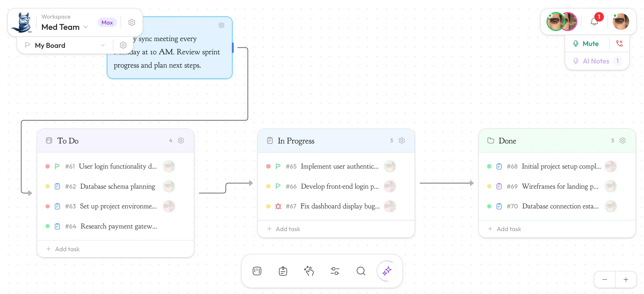Open task #67 Fix dashboard display bug
This screenshot has width=644, height=294.
340,206
